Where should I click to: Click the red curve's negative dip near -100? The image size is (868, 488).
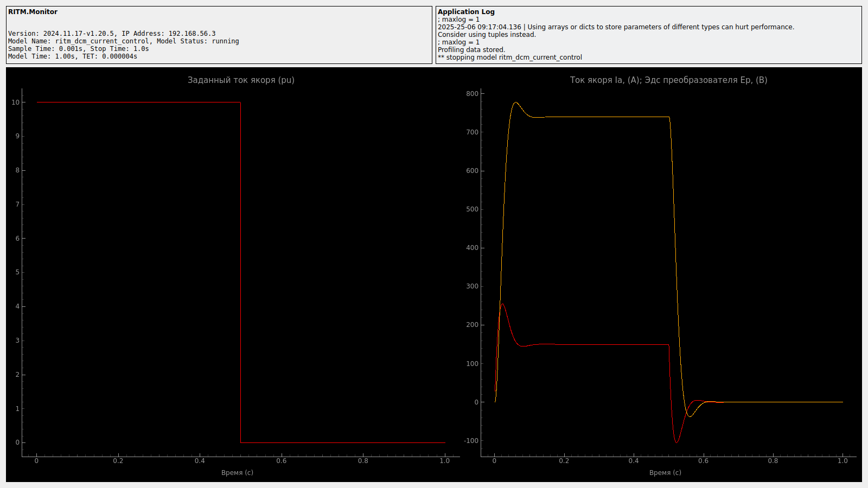tap(676, 442)
